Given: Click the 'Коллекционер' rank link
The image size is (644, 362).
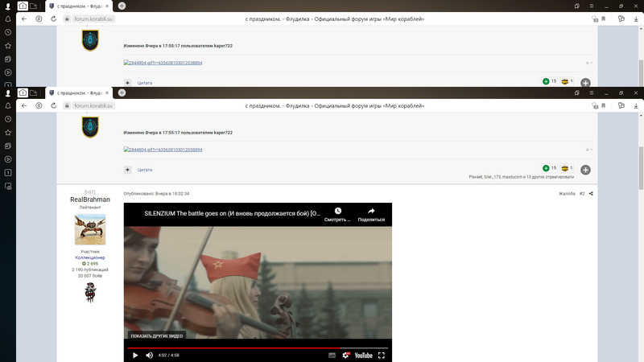Looking at the screenshot, I should tap(90, 257).
